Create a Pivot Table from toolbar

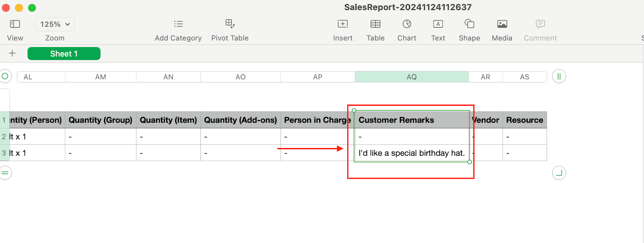230,24
